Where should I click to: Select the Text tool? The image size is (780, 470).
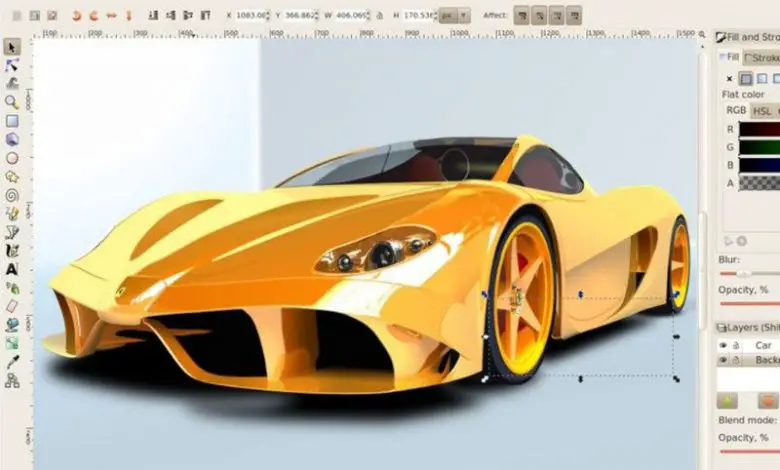[11, 270]
